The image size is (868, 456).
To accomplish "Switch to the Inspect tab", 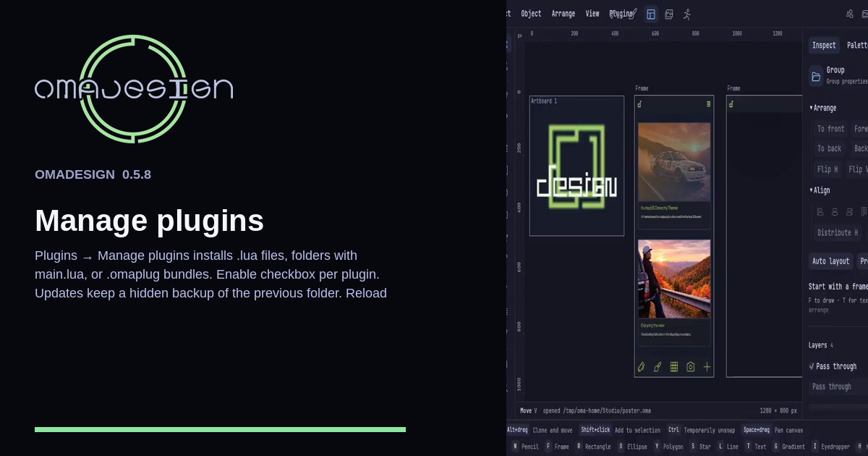I will [824, 45].
